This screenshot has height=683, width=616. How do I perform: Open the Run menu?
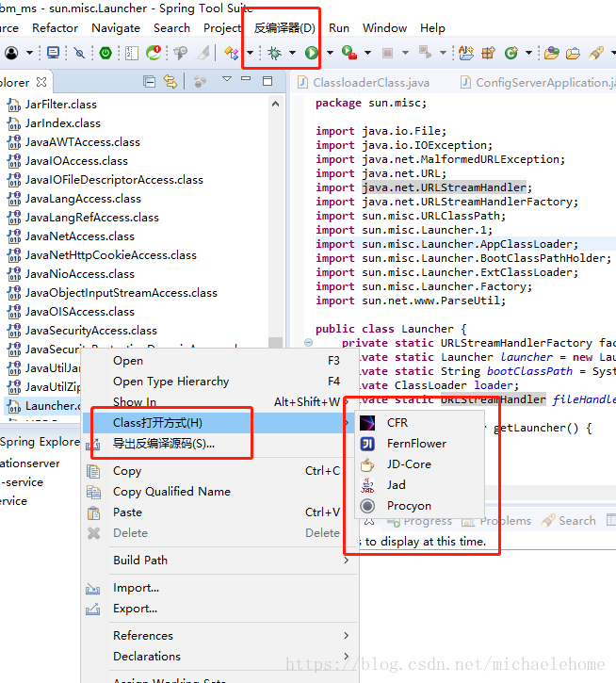click(339, 28)
